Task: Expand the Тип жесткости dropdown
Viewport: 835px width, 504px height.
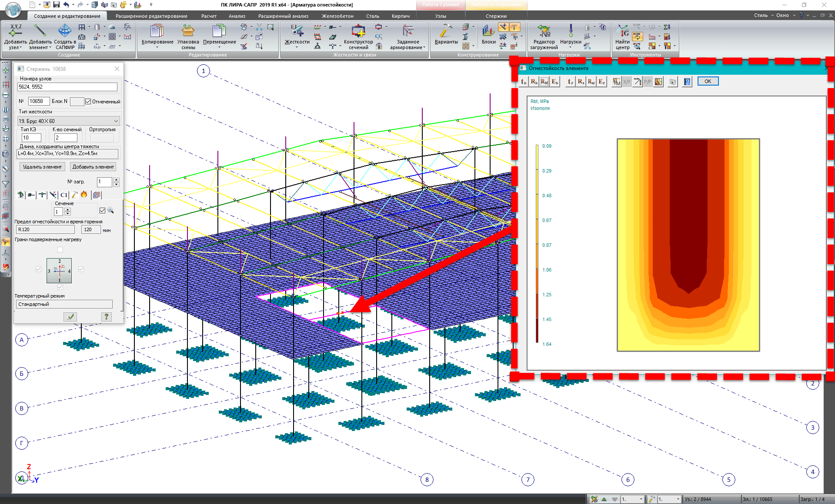Action: 116,121
